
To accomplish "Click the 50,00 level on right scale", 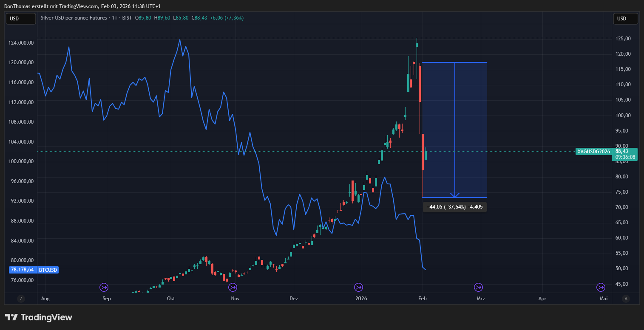I will coord(623,268).
